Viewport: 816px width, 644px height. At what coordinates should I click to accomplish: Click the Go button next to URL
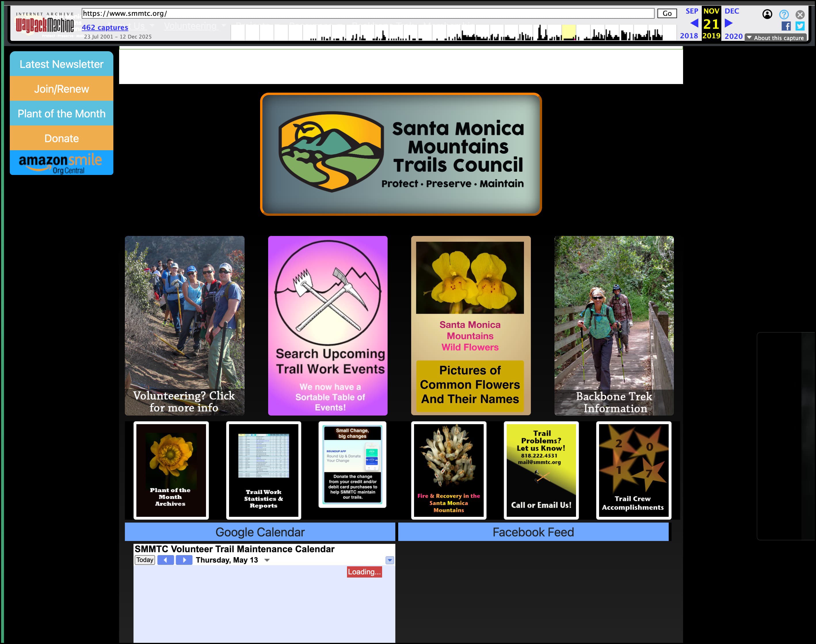pos(667,14)
